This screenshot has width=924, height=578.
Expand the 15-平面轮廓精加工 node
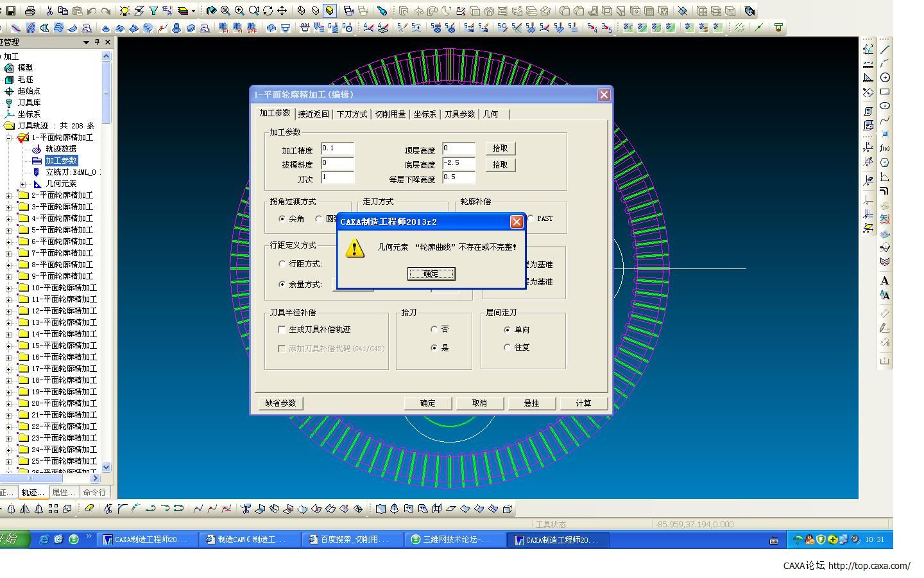click(9, 346)
